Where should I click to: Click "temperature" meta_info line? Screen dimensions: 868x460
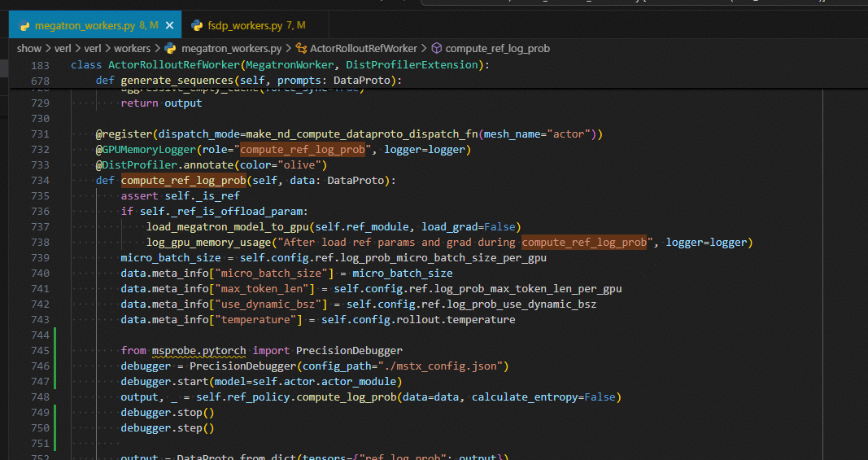(318, 320)
